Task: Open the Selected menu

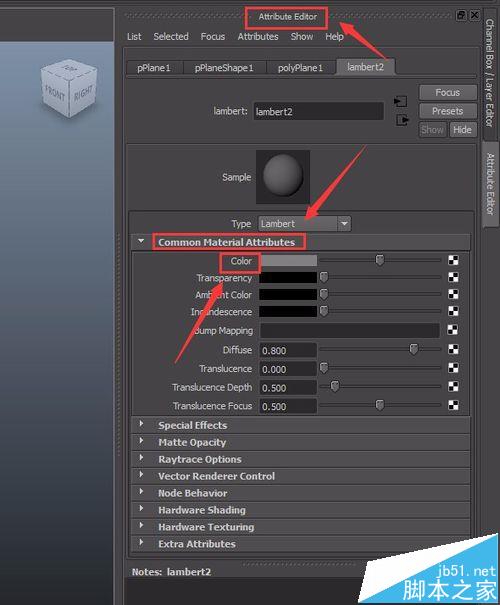Action: tap(171, 37)
